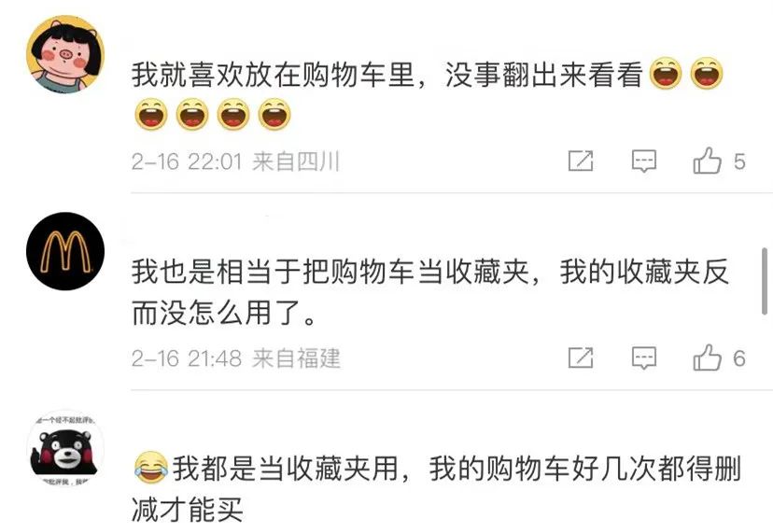Open the McDonald's logo avatar profile
The image size is (773, 532).
(x=65, y=251)
